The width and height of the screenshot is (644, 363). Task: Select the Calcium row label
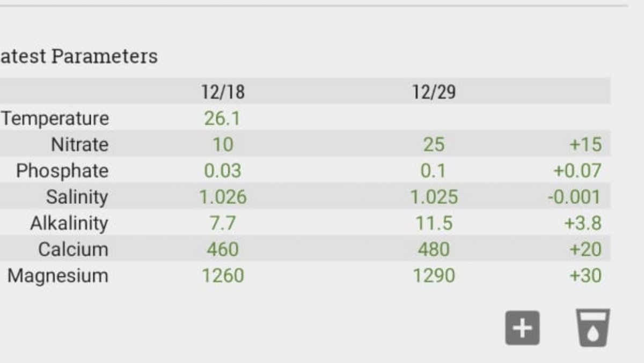(73, 249)
